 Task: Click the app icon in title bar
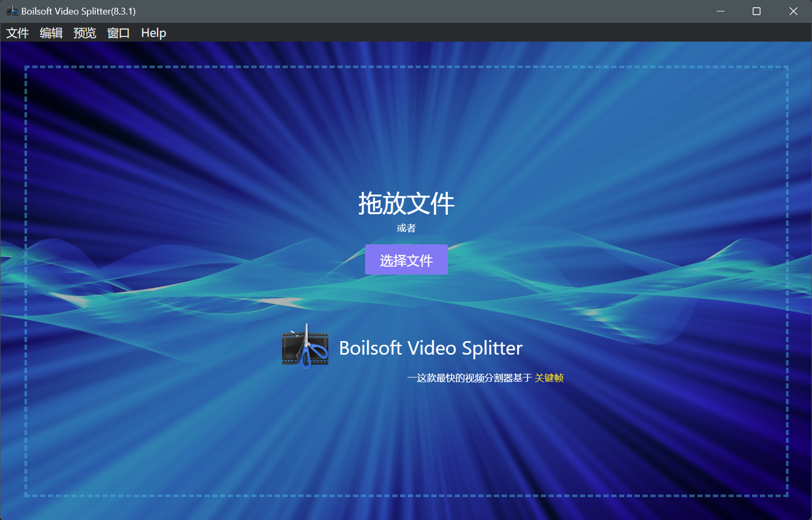12,11
